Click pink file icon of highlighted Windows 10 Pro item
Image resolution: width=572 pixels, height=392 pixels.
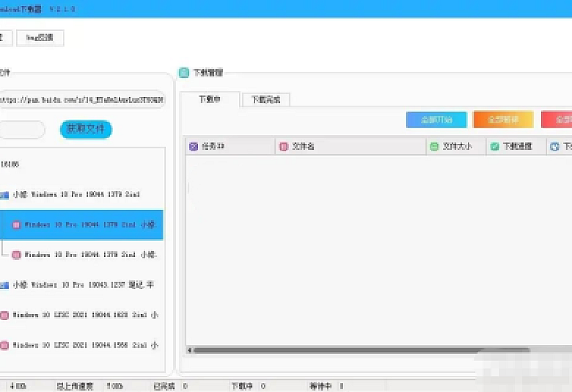click(16, 225)
